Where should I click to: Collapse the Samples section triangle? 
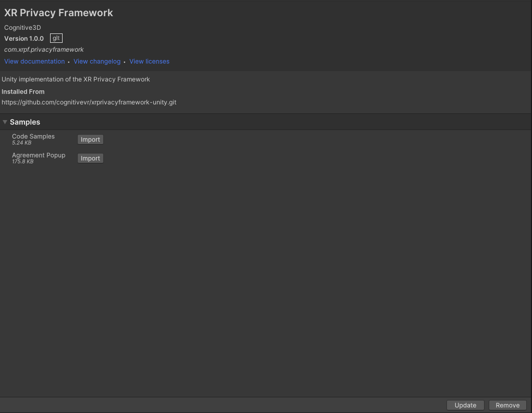coord(5,122)
